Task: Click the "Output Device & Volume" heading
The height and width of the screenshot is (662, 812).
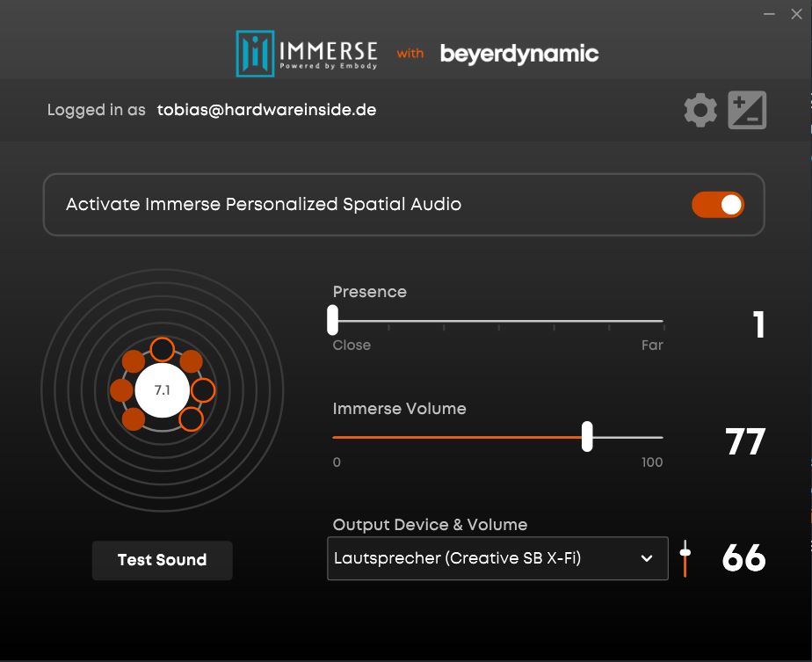Action: pos(430,525)
